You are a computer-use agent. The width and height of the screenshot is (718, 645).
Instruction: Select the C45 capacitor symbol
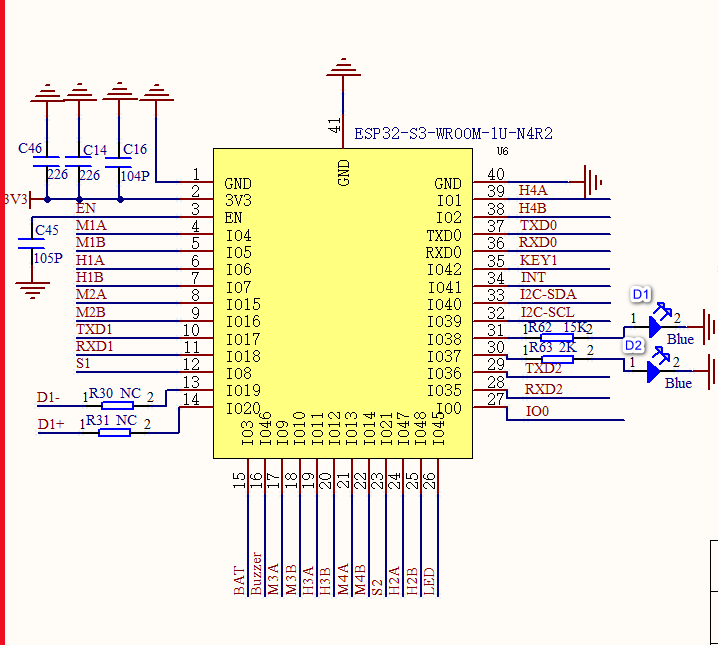click(32, 244)
